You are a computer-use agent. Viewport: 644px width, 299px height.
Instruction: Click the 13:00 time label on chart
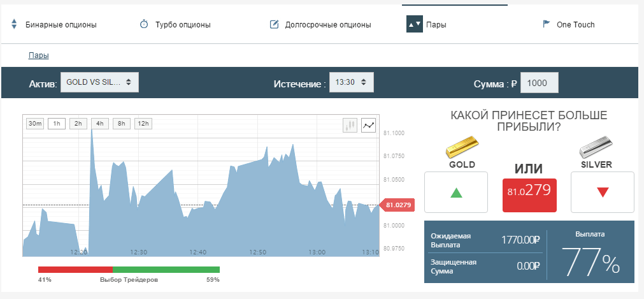pos(317,252)
